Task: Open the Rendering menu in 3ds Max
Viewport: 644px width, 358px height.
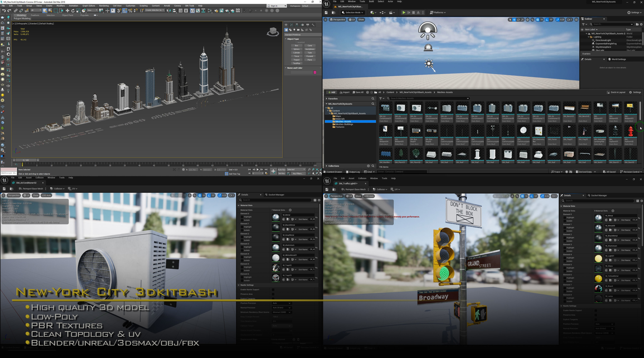Action: click(104, 6)
